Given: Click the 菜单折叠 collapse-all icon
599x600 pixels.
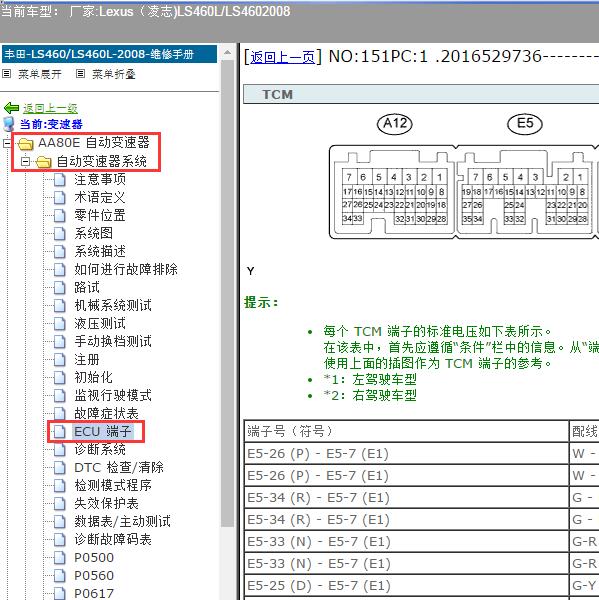Looking at the screenshot, I should [80, 73].
